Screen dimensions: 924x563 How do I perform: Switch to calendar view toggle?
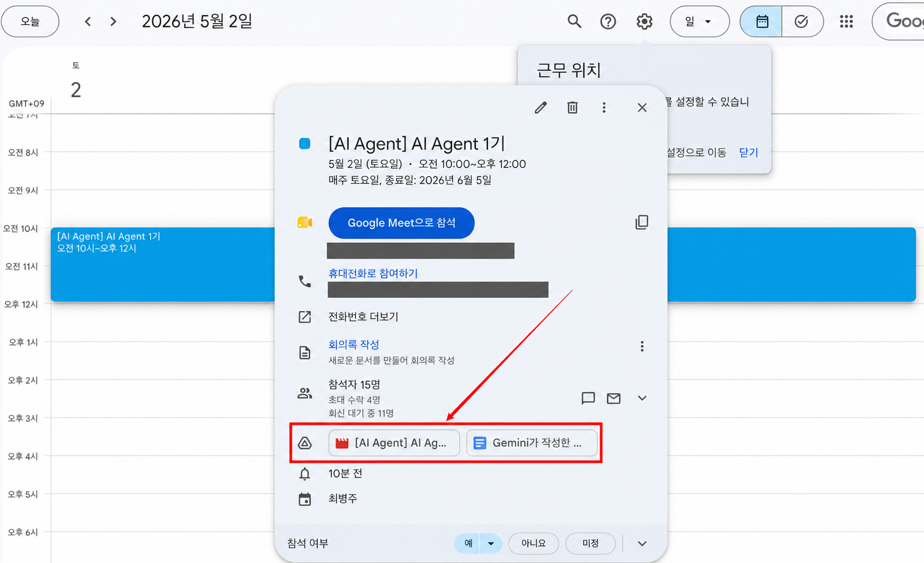coord(761,22)
